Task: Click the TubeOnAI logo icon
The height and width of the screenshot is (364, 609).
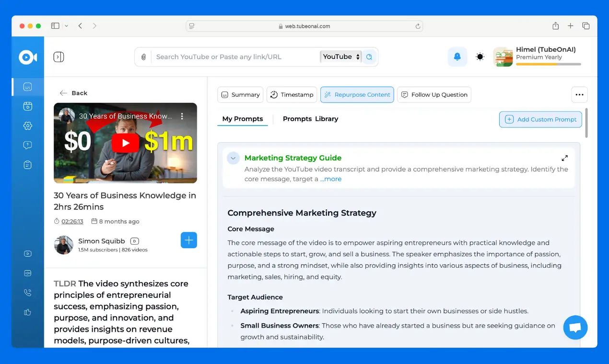Action: (x=28, y=57)
